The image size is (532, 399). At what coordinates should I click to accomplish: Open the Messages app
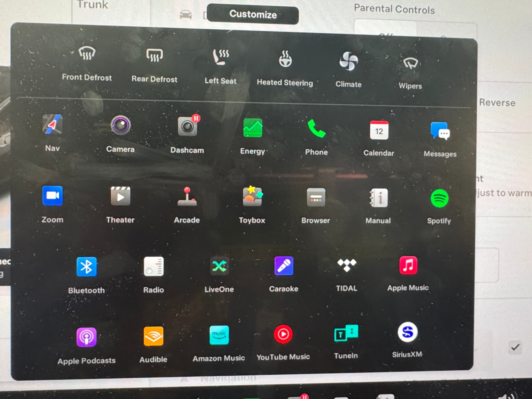click(x=440, y=140)
